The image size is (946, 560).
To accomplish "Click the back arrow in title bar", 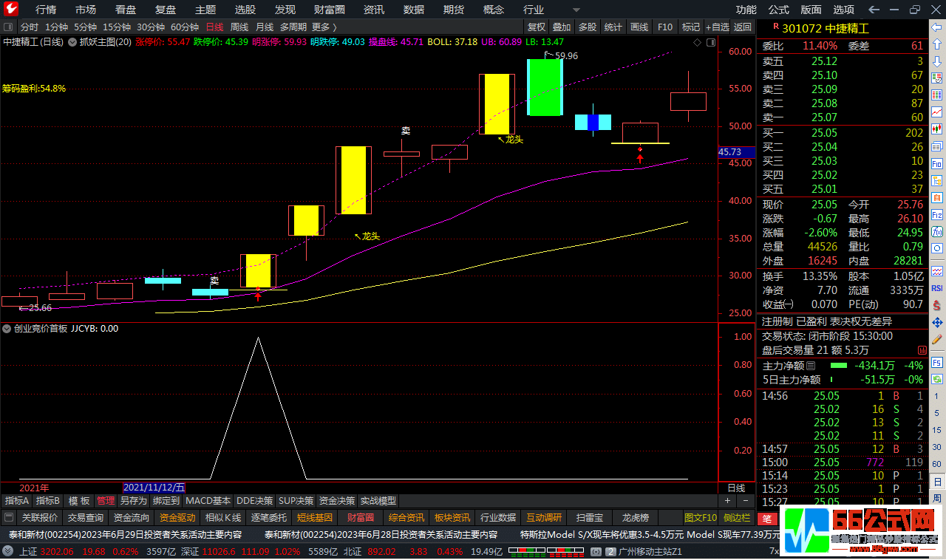I will [874, 10].
